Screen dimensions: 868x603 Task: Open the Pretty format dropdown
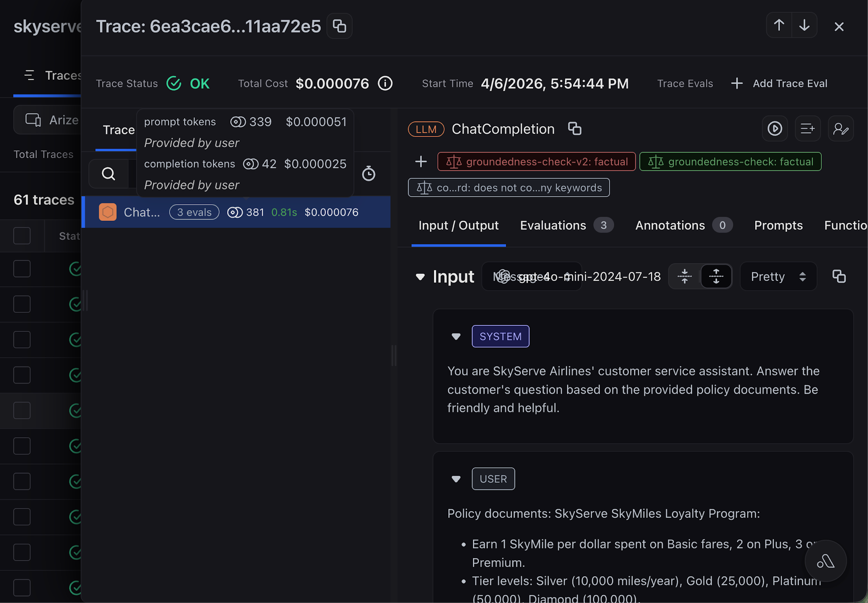tap(778, 276)
